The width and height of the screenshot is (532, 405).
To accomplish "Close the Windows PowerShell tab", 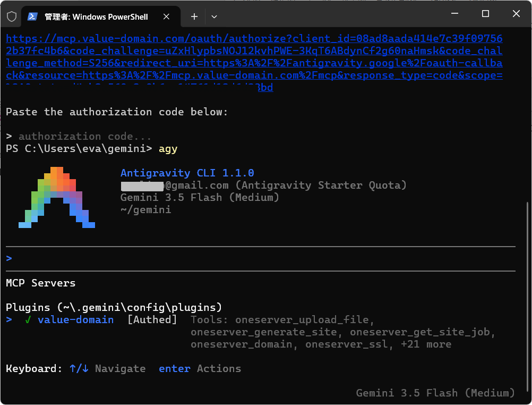I will point(166,16).
